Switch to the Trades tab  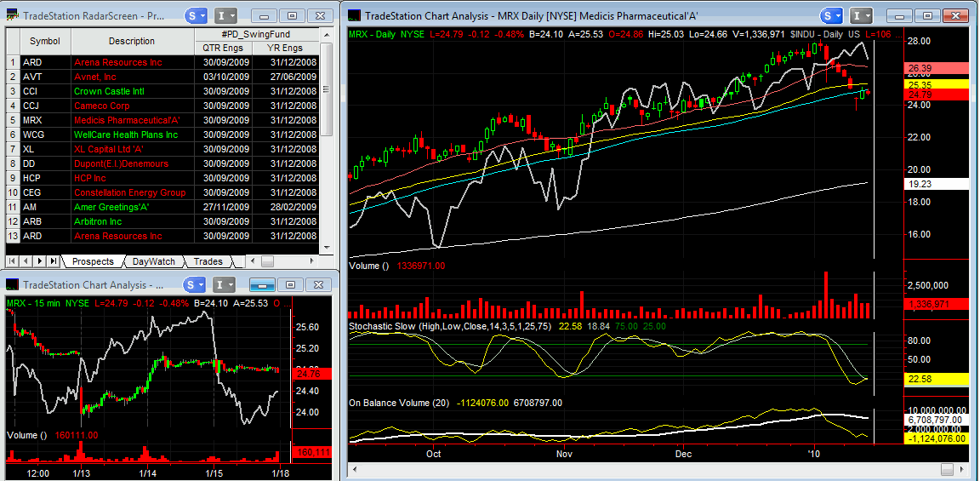click(208, 261)
